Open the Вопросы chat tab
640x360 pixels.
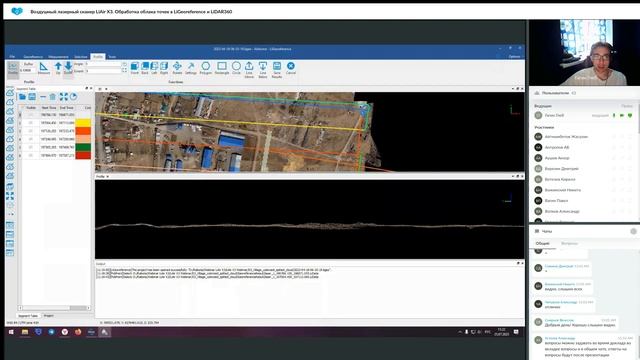coord(569,244)
